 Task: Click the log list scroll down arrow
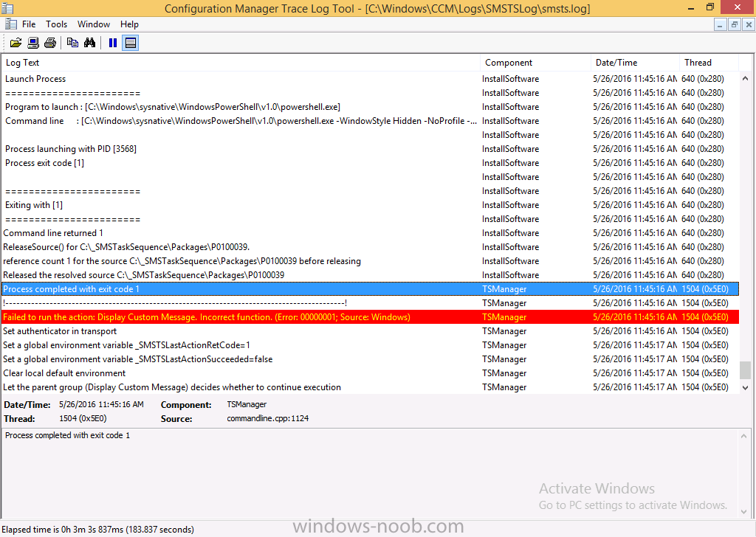coord(745,388)
